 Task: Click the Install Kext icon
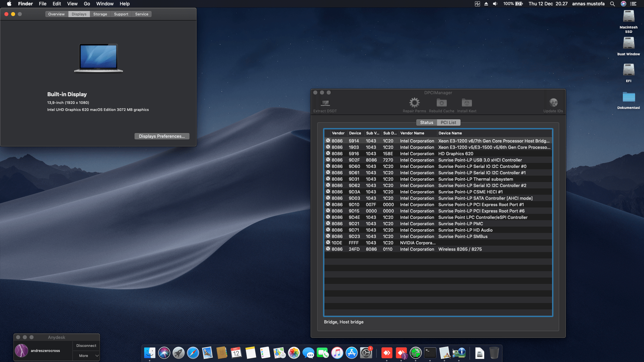(x=467, y=103)
